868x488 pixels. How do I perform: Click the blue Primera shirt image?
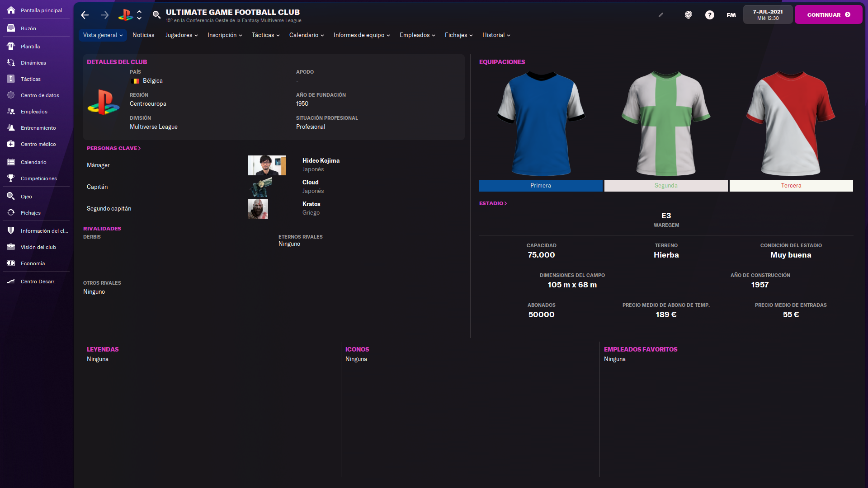(x=541, y=123)
